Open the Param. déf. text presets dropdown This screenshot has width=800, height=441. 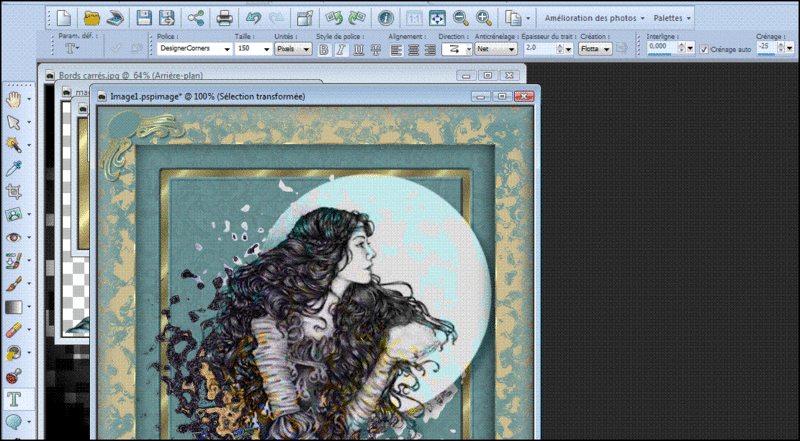72,50
